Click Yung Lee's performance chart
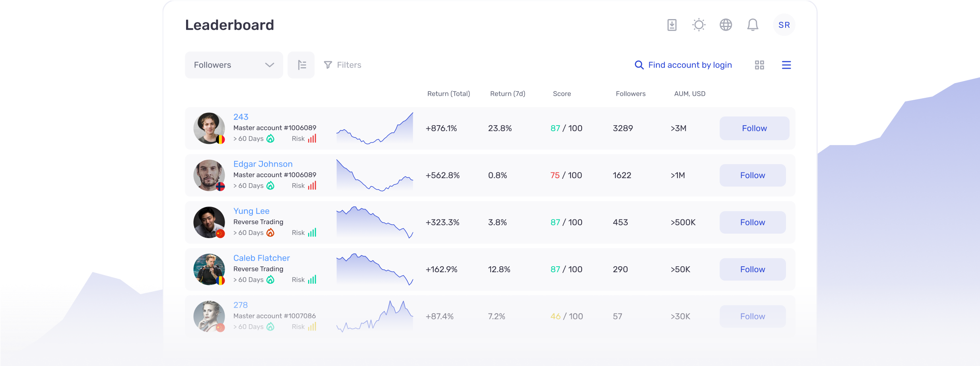This screenshot has height=366, width=980. point(375,222)
